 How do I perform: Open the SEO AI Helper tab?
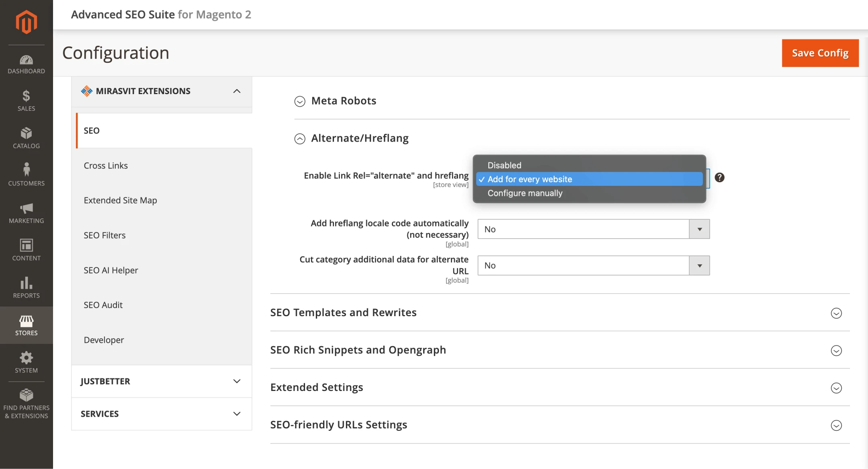111,270
